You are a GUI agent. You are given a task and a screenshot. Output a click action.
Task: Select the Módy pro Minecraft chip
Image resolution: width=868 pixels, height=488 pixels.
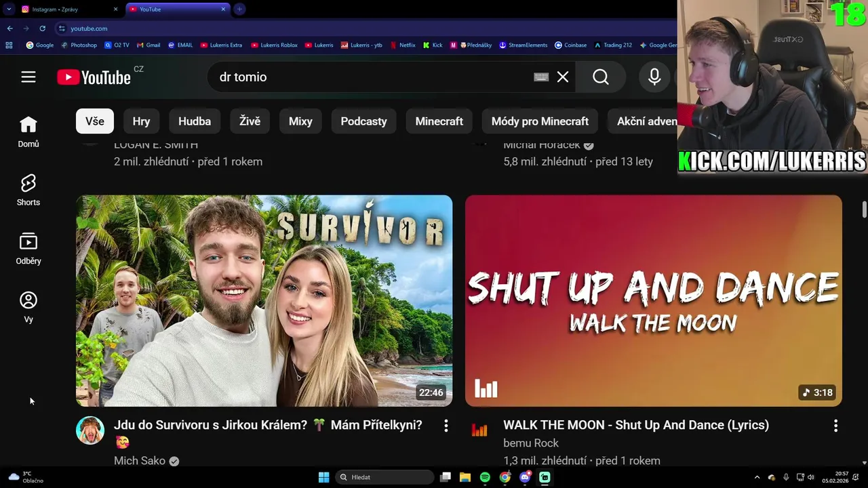[x=540, y=121]
